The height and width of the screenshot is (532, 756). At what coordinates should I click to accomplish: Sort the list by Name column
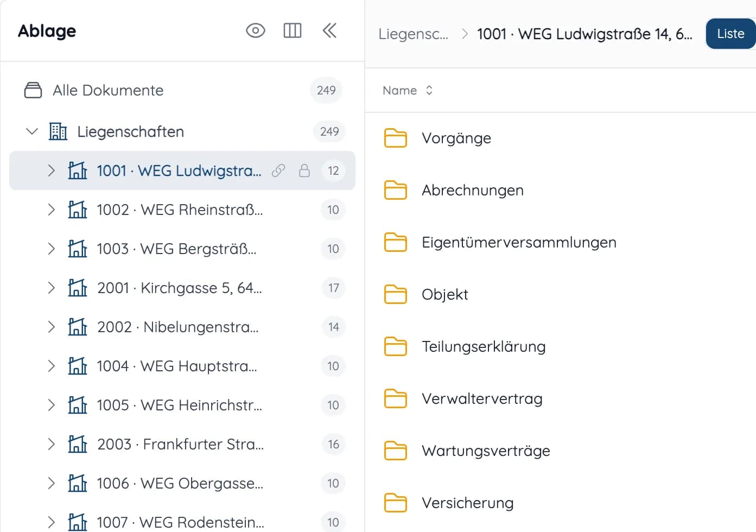pos(408,90)
